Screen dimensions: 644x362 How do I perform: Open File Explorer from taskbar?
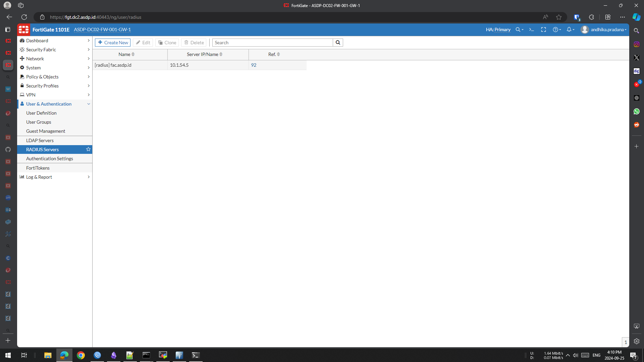pos(48,355)
